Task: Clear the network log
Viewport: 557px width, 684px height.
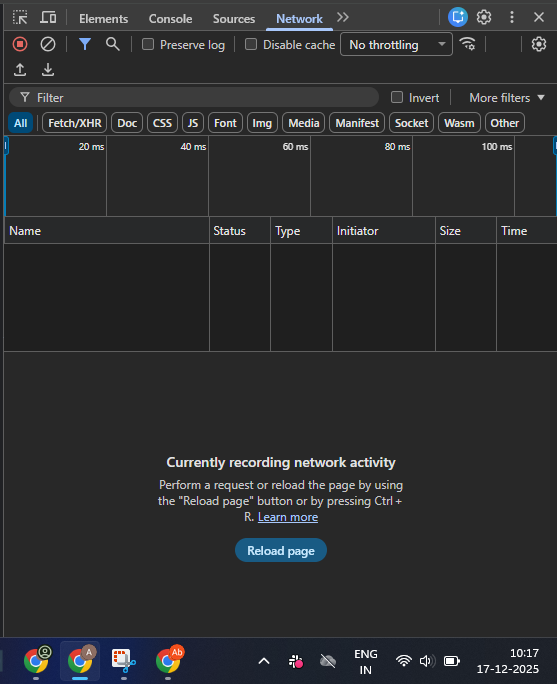Action: click(48, 44)
